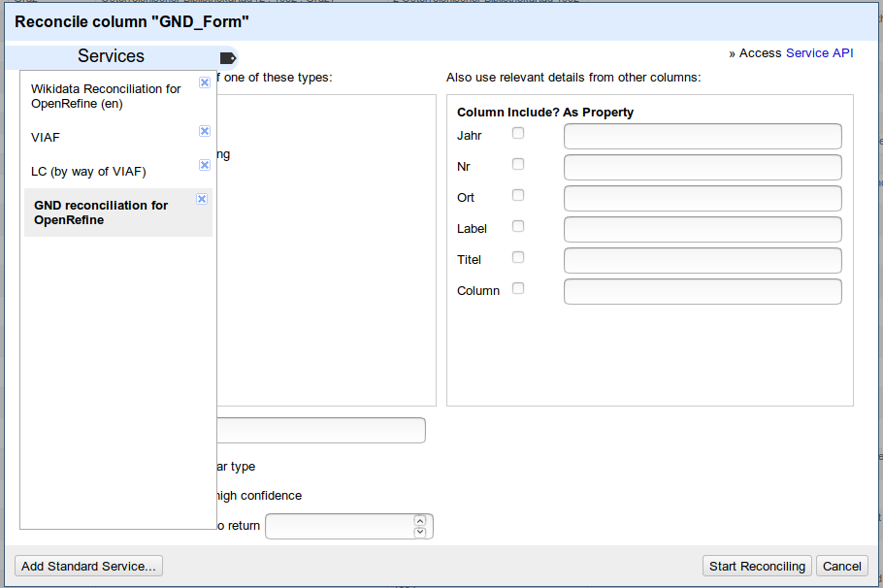Viewport: 883px width, 588px height.
Task: Remove the LC (by way of VIAF) service
Action: [x=205, y=165]
